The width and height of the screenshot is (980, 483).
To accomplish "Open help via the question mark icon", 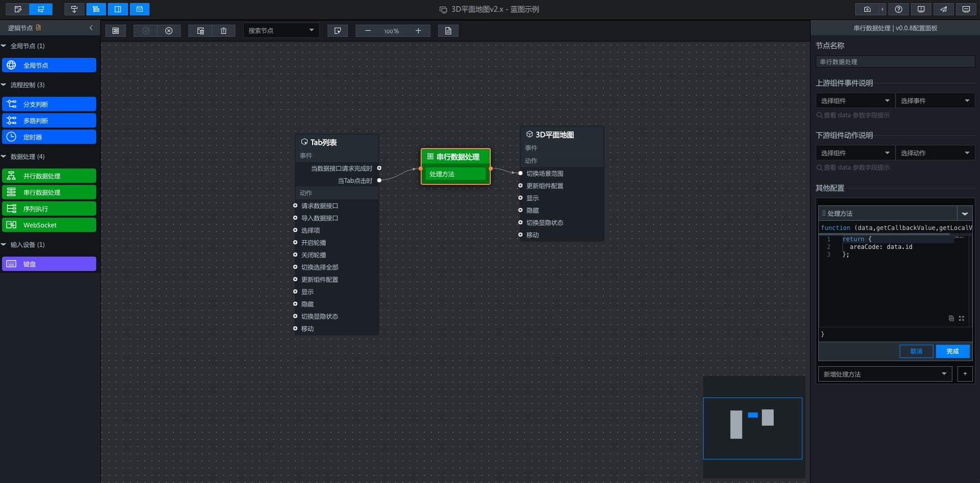I will coord(899,9).
